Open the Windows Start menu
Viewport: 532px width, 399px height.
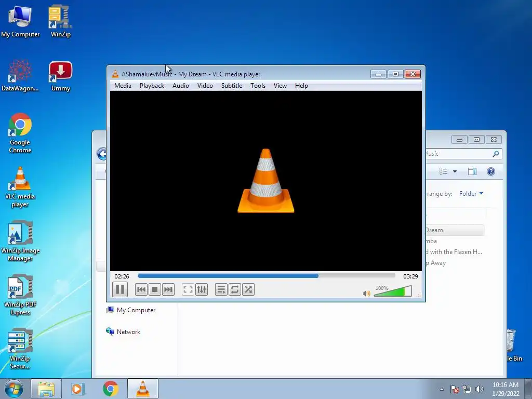[x=14, y=389]
